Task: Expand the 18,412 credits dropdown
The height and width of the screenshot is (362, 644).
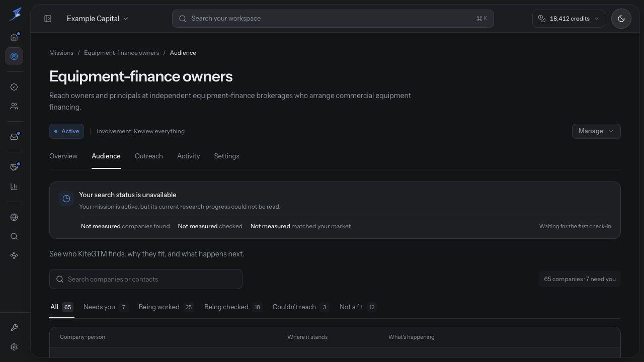Action: tap(569, 19)
